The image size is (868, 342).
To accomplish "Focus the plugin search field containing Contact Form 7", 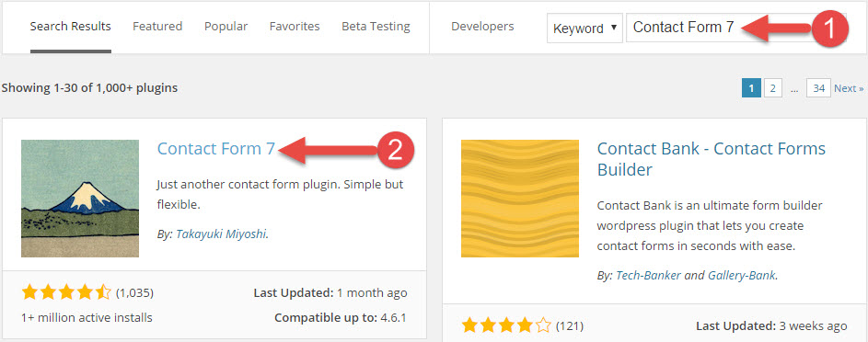I will [x=735, y=28].
